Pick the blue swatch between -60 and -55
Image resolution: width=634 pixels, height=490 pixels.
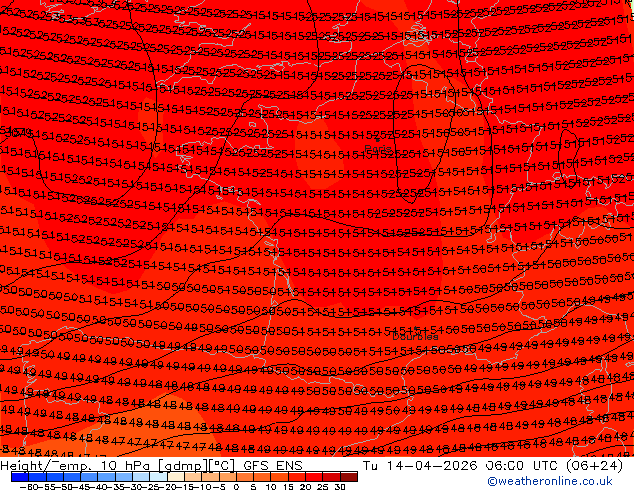tap(37, 477)
